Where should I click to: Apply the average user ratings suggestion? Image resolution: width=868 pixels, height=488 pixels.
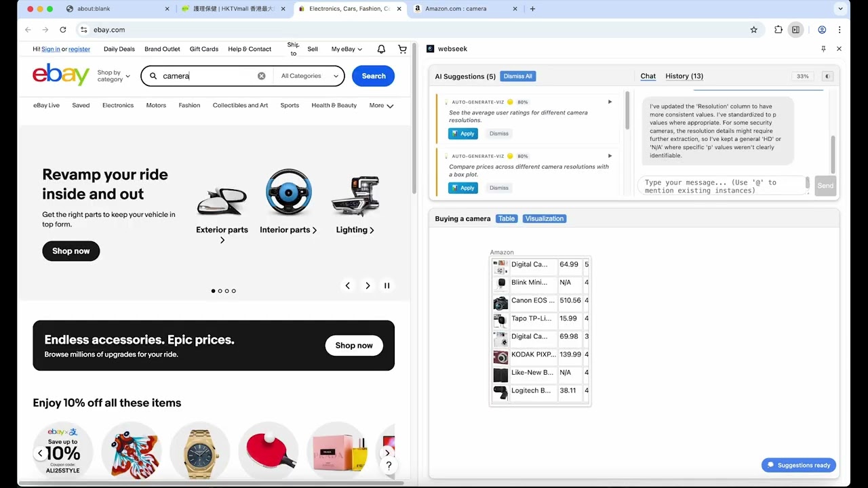tap(463, 134)
